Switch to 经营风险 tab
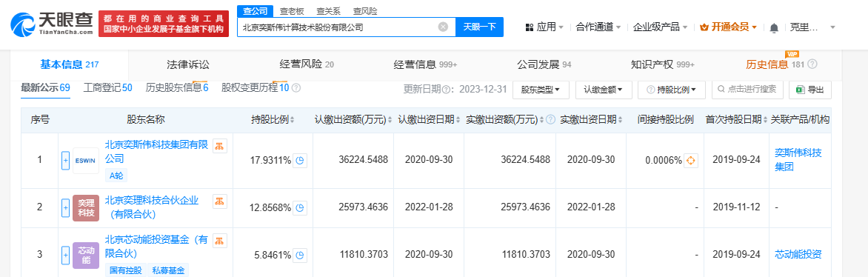The height and width of the screenshot is (277, 868). [x=307, y=65]
